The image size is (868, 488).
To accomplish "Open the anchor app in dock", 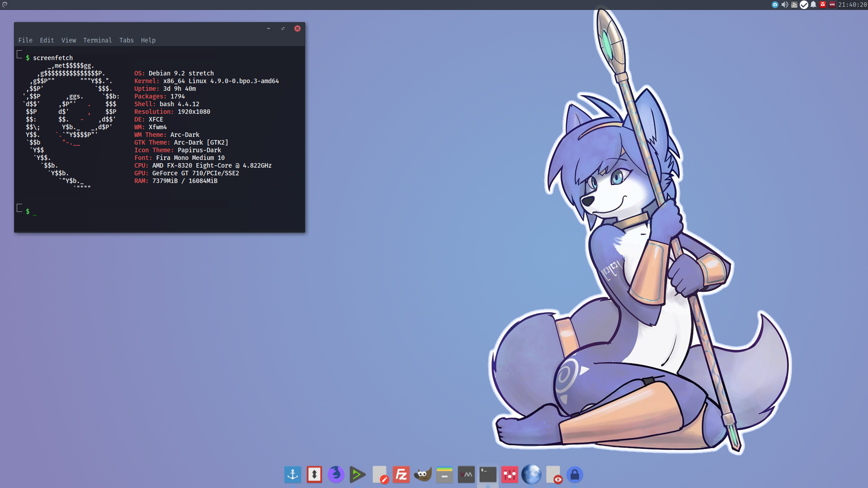I will [292, 474].
